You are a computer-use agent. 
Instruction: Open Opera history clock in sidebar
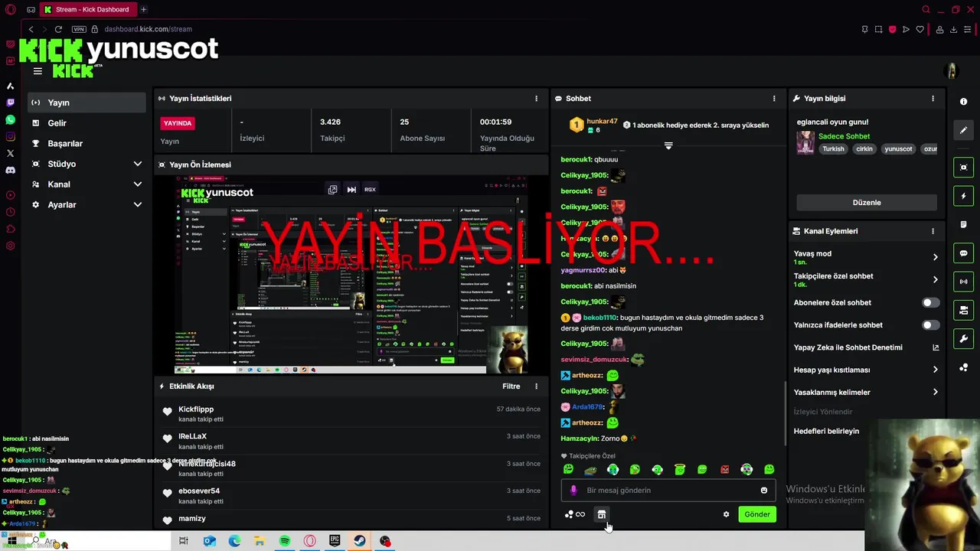(x=10, y=212)
